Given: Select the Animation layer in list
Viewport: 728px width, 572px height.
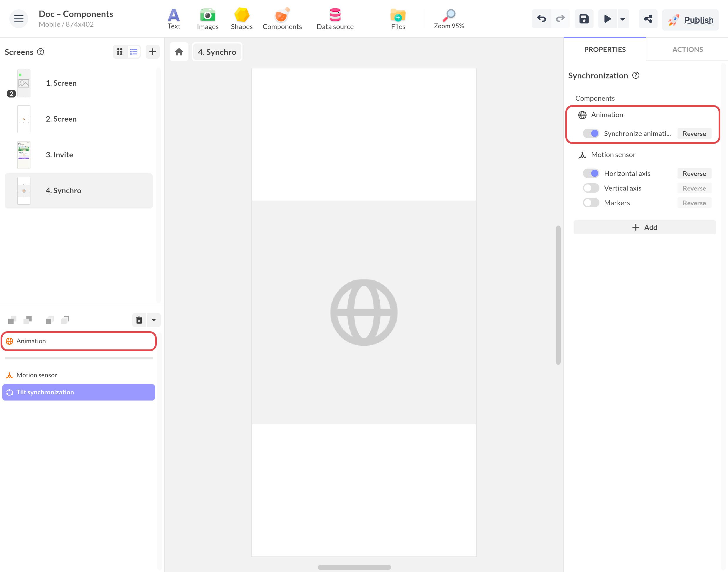Looking at the screenshot, I should [x=79, y=341].
